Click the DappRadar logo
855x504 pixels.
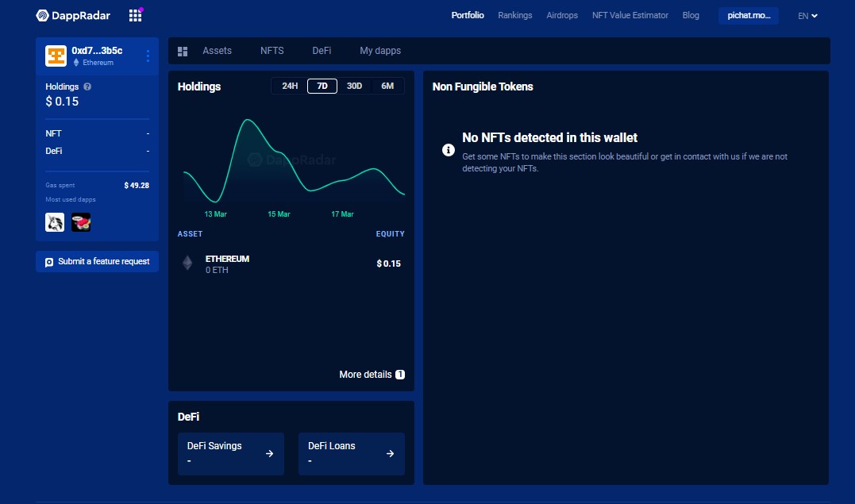(73, 15)
